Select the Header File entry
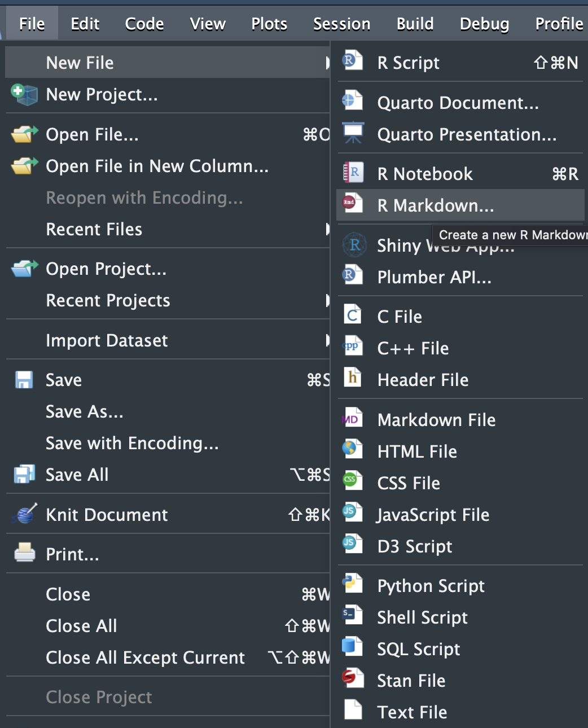Screen dimensions: 588x728 460,380
